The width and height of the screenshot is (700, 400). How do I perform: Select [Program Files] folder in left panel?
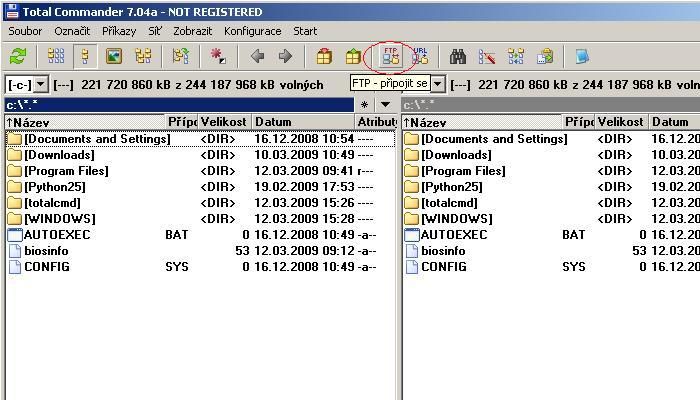coord(66,171)
